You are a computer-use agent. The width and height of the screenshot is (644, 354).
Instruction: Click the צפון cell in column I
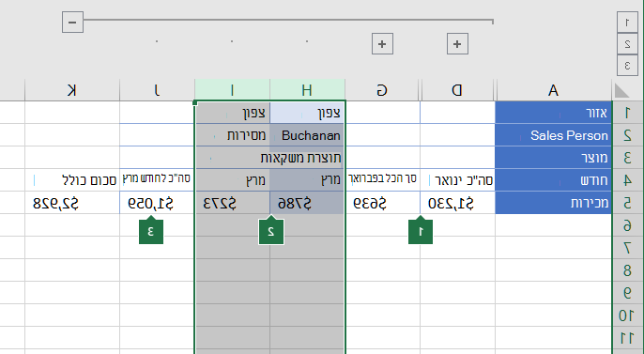pos(233,113)
